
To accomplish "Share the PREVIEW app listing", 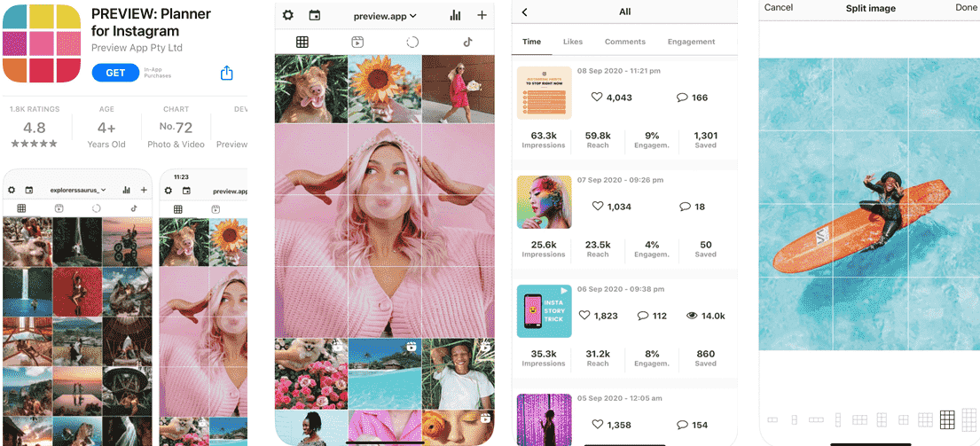I will coord(227,73).
